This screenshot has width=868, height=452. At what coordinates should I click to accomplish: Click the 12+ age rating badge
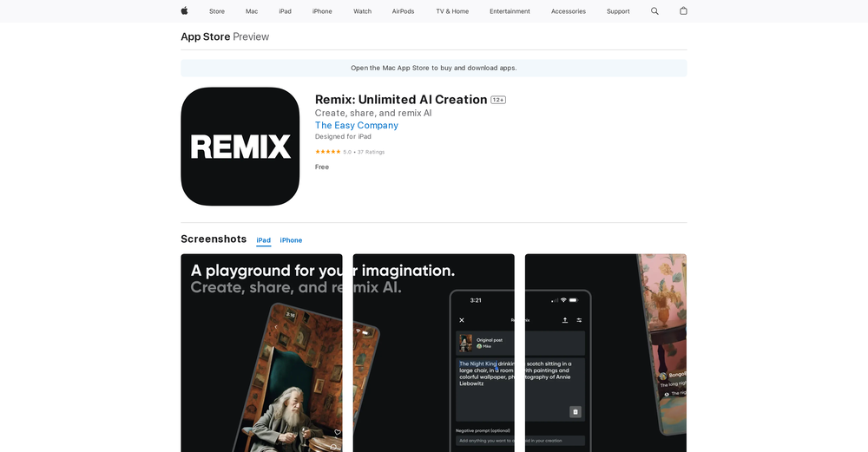(x=498, y=100)
